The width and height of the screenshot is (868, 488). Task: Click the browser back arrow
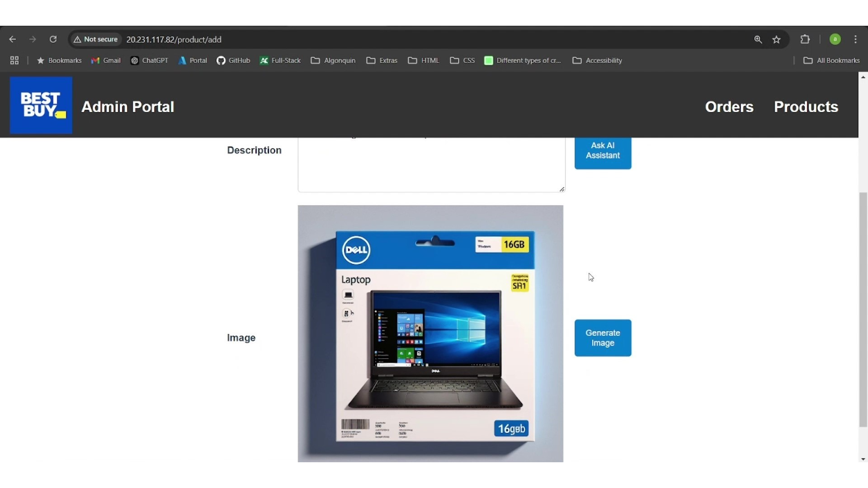[x=13, y=40]
